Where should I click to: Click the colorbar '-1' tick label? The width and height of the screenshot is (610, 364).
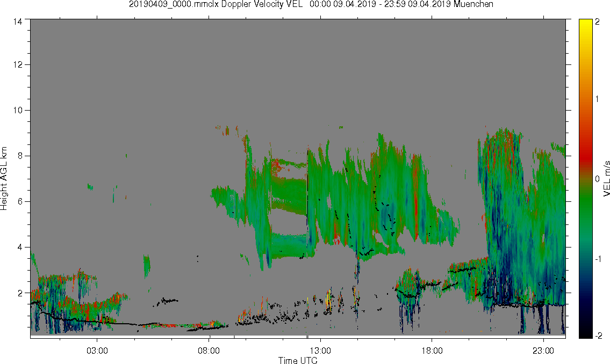[598, 259]
